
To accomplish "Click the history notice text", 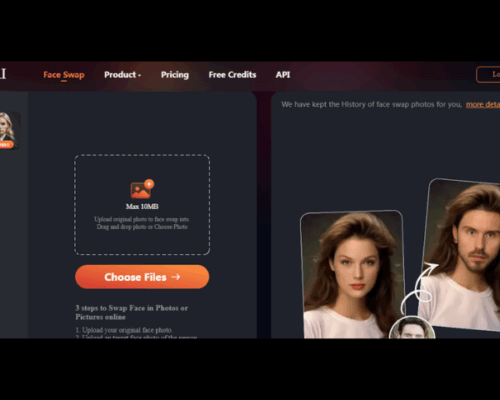I will pyautogui.click(x=371, y=104).
